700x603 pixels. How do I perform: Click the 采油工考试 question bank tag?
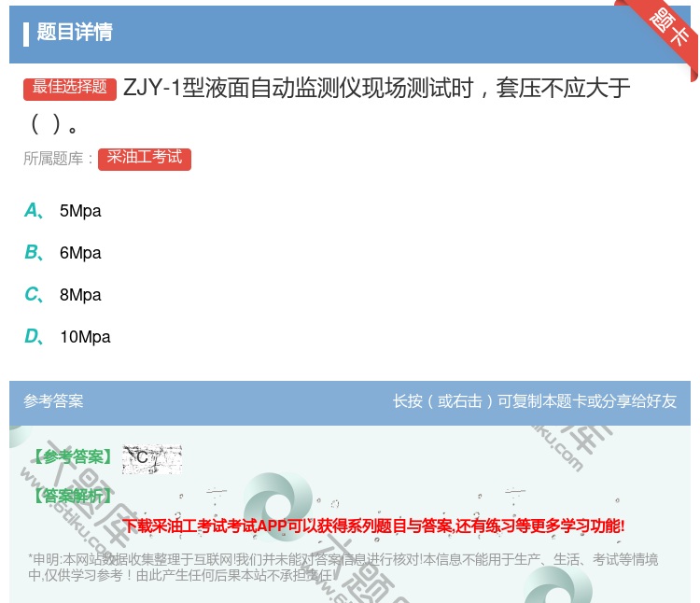144,159
